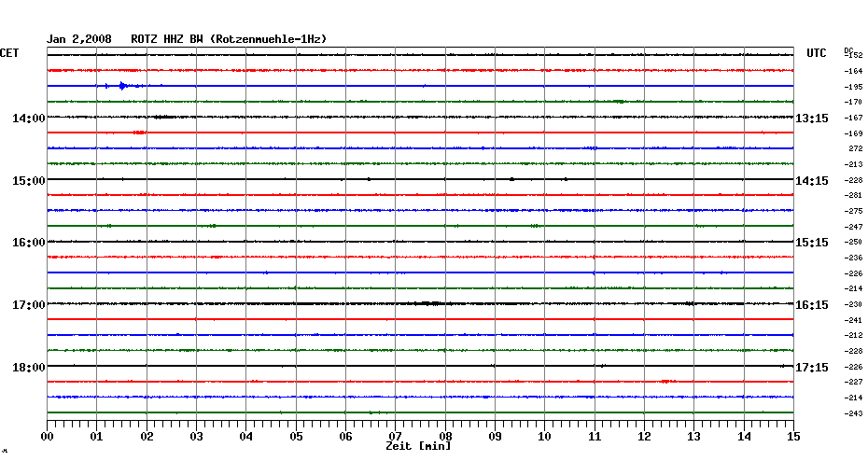Select minute tick label 13 on time axis
Viewport: 868px width, 461px height.
[x=694, y=437]
